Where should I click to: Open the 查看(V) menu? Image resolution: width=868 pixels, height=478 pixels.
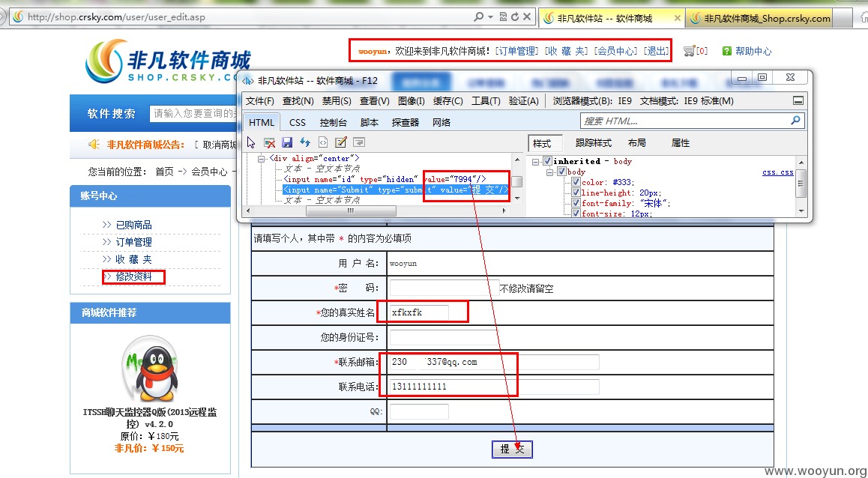[374, 100]
